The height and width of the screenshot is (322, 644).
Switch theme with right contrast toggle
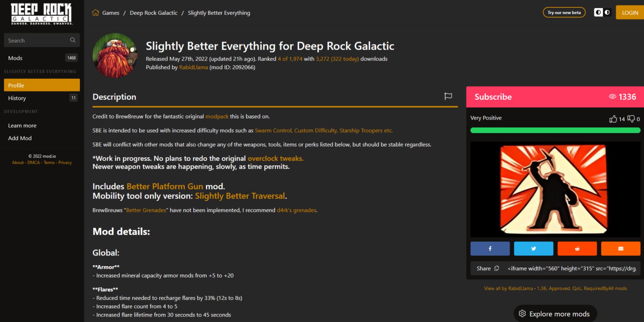click(x=607, y=13)
